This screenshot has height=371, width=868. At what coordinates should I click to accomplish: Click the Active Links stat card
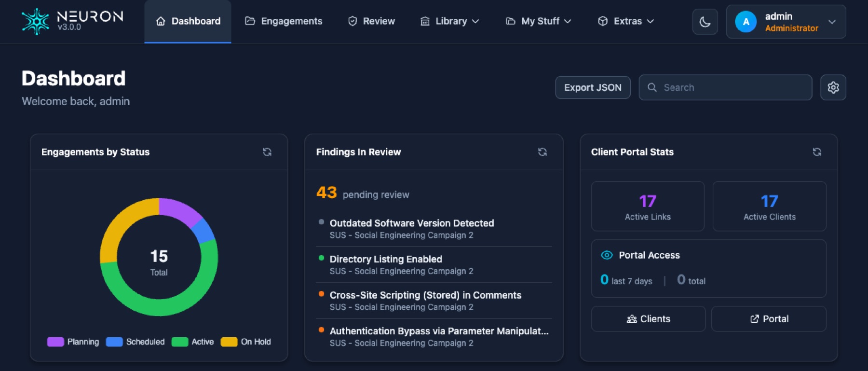click(648, 206)
